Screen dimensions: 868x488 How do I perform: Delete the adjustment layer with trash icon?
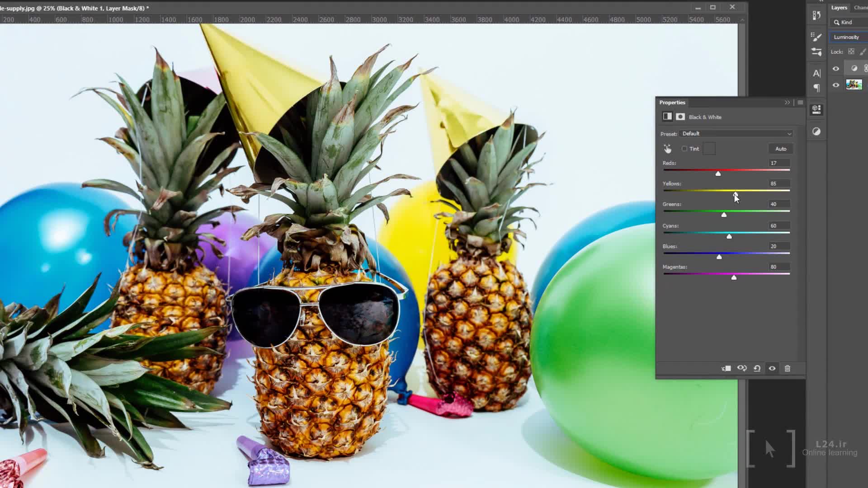[788, 368]
